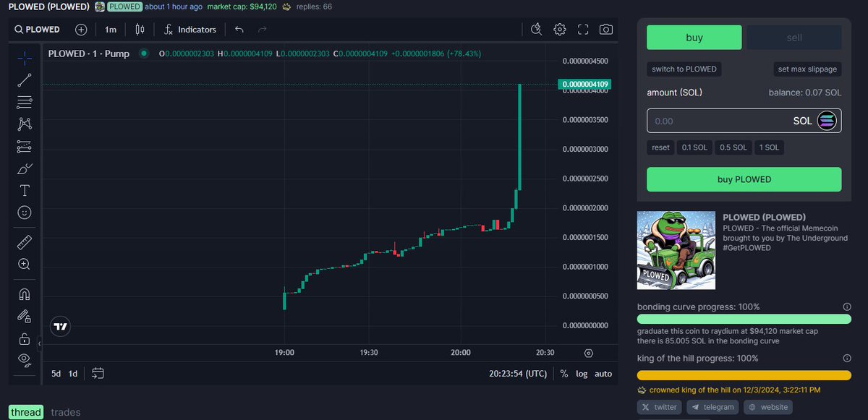This screenshot has height=420, width=868.
Task: Click the TradingView logo on chart
Action: (61, 327)
